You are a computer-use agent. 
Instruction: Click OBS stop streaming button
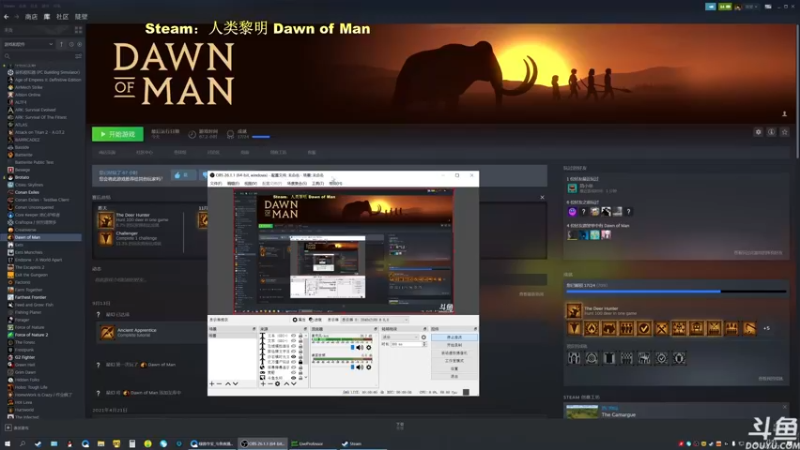click(x=454, y=337)
